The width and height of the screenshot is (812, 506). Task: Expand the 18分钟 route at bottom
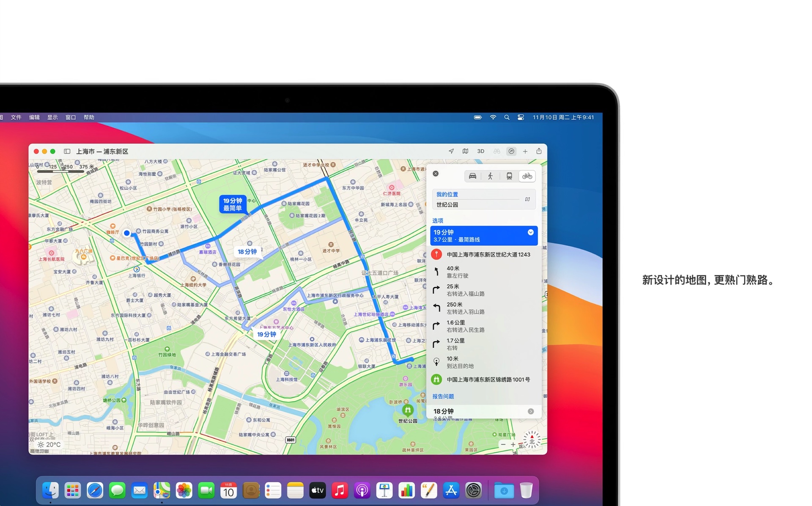tap(530, 411)
